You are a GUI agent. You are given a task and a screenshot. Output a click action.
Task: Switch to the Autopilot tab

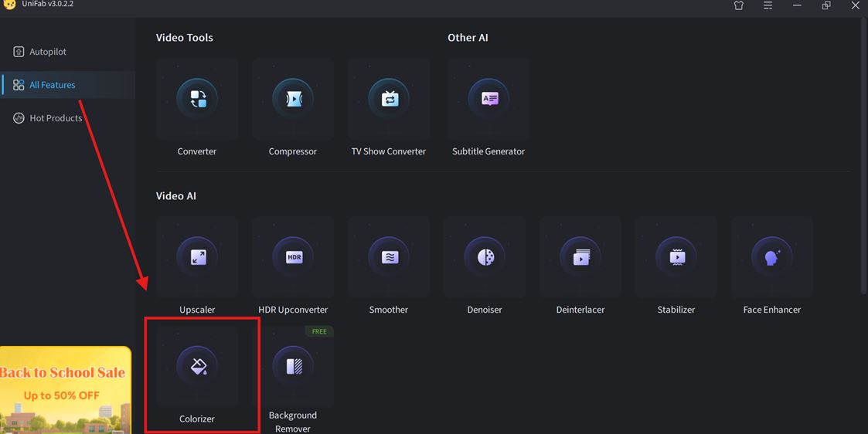pyautogui.click(x=48, y=52)
